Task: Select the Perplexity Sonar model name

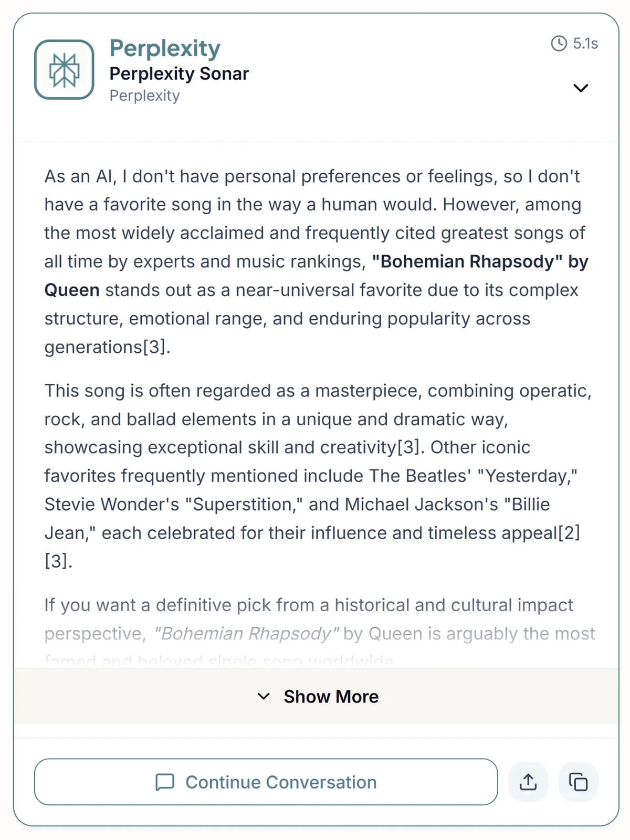Action: 179,74
